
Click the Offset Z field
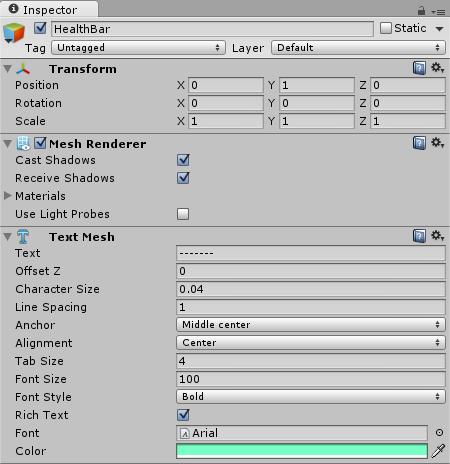311,271
